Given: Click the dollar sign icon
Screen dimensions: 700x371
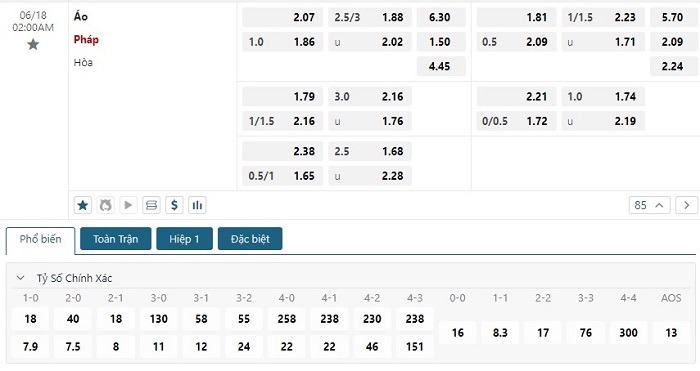Looking at the screenshot, I should pyautogui.click(x=174, y=205).
